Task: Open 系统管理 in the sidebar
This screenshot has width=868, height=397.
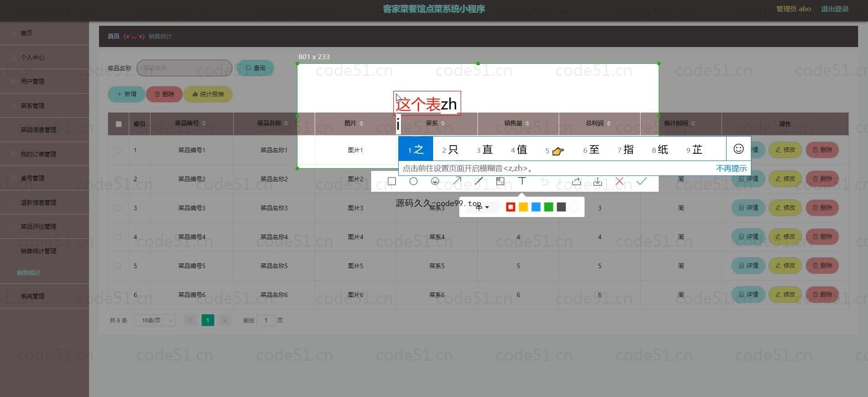Action: pyautogui.click(x=44, y=296)
